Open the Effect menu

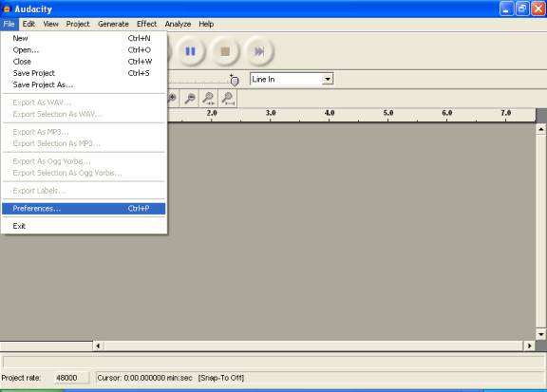pyautogui.click(x=146, y=24)
